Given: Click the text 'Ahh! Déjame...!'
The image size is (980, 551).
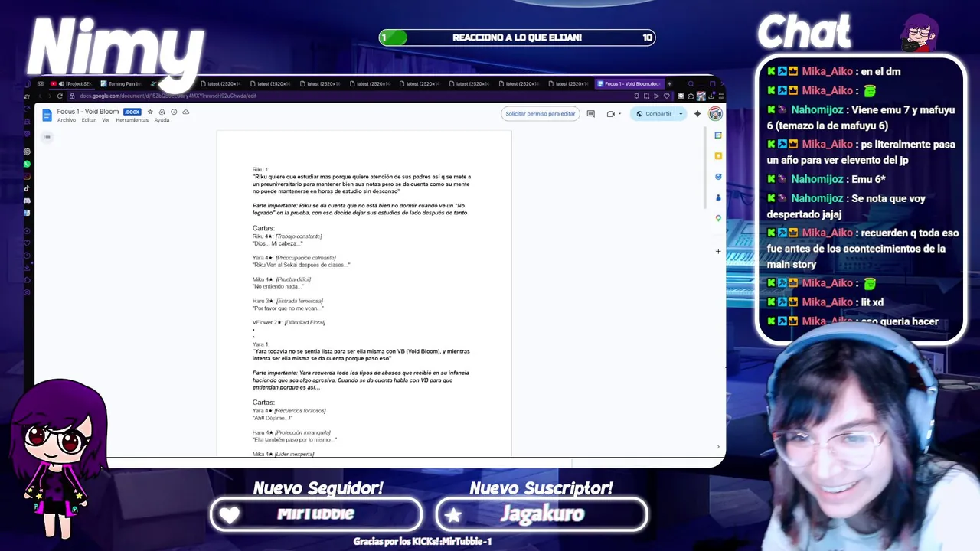Looking at the screenshot, I should point(273,418).
